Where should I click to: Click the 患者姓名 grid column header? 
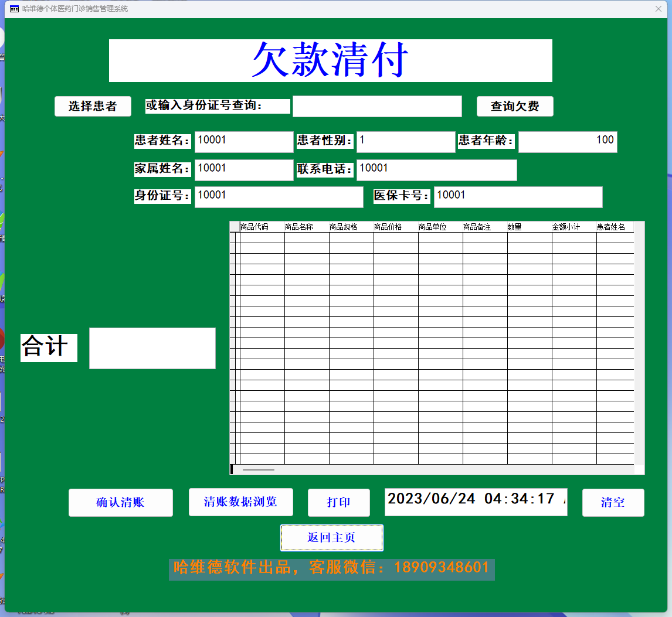click(x=615, y=227)
